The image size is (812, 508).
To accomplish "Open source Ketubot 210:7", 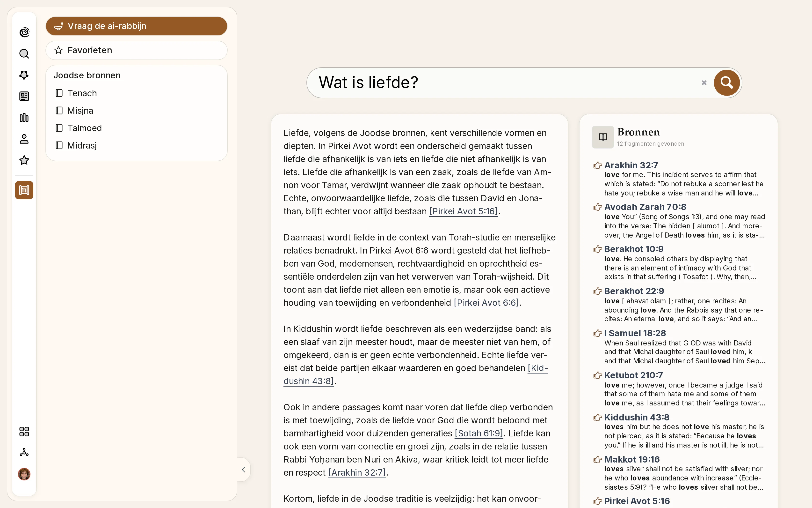I will click(633, 375).
